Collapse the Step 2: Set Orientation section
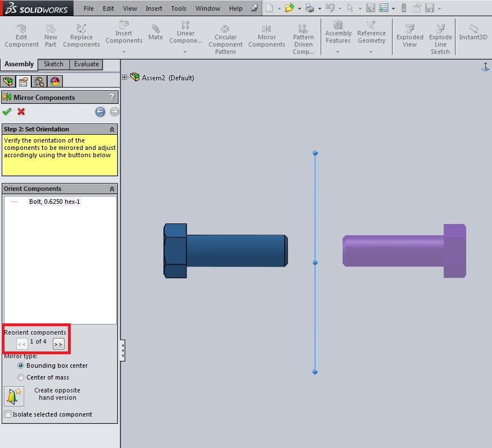The width and height of the screenshot is (492, 448). [x=112, y=129]
